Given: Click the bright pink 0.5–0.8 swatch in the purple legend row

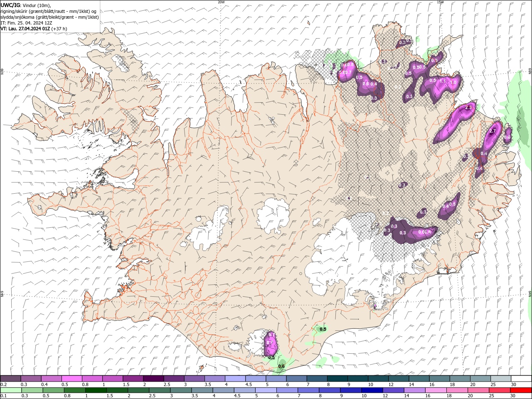Looking at the screenshot, I should [72, 379].
